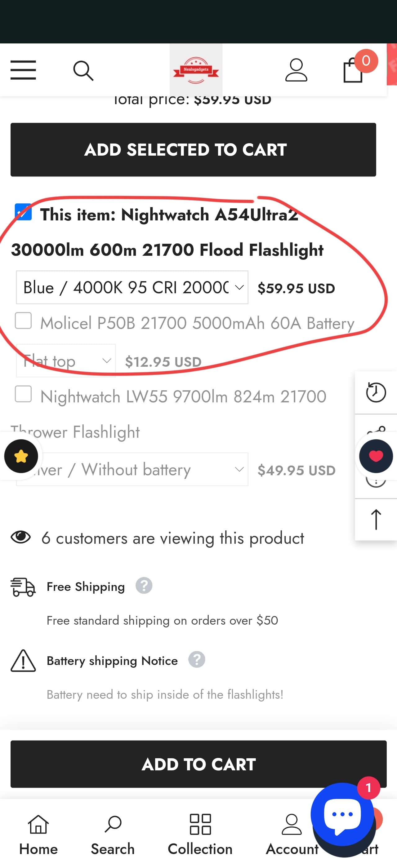
Task: Open Collection tab in bottom navigation
Action: [200, 835]
